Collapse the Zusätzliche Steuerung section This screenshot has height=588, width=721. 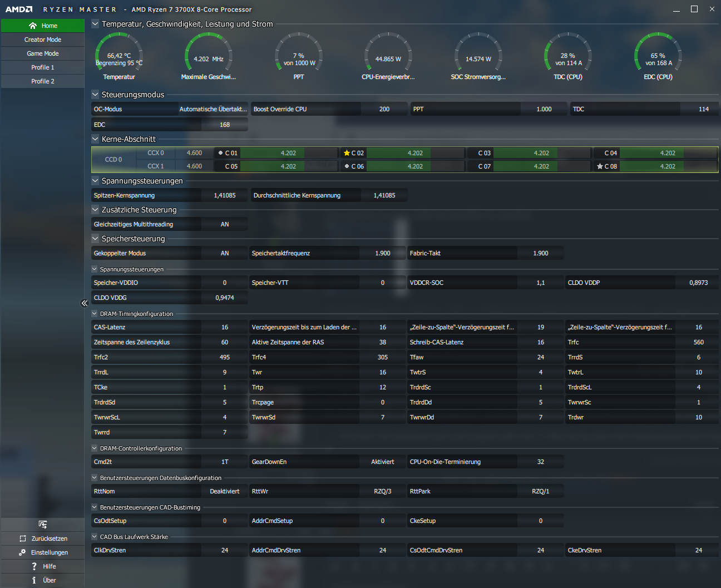click(x=95, y=210)
